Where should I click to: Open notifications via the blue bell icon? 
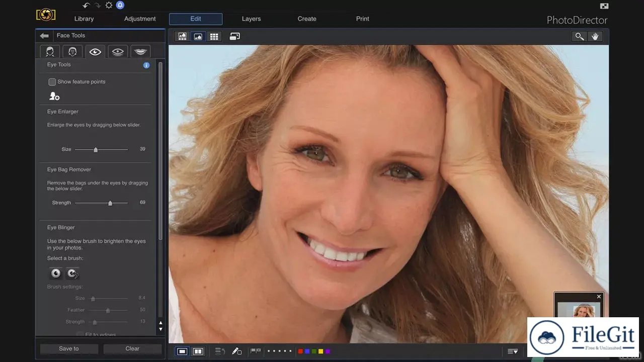pyautogui.click(x=120, y=5)
